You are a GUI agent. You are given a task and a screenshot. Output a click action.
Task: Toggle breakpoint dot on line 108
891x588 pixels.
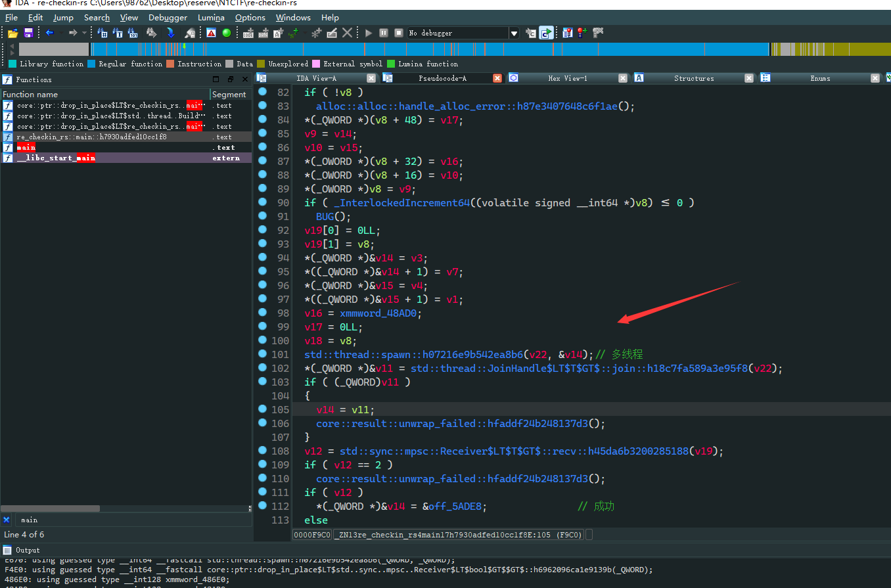pyautogui.click(x=263, y=451)
